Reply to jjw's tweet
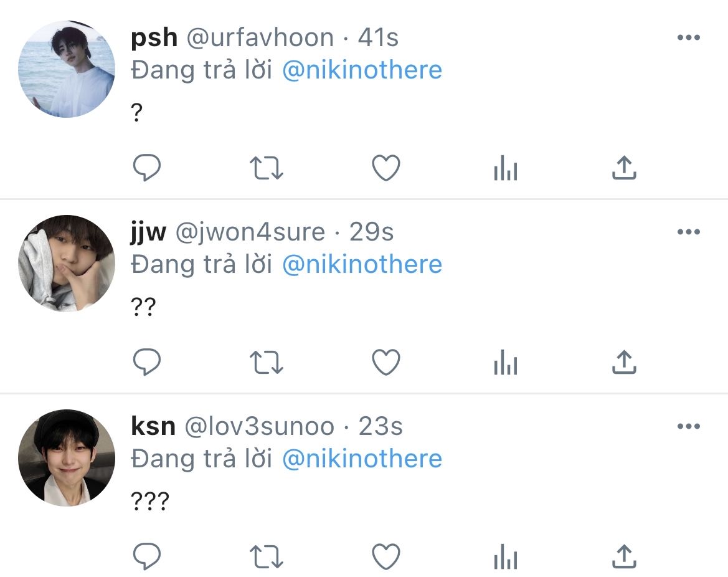 147,361
